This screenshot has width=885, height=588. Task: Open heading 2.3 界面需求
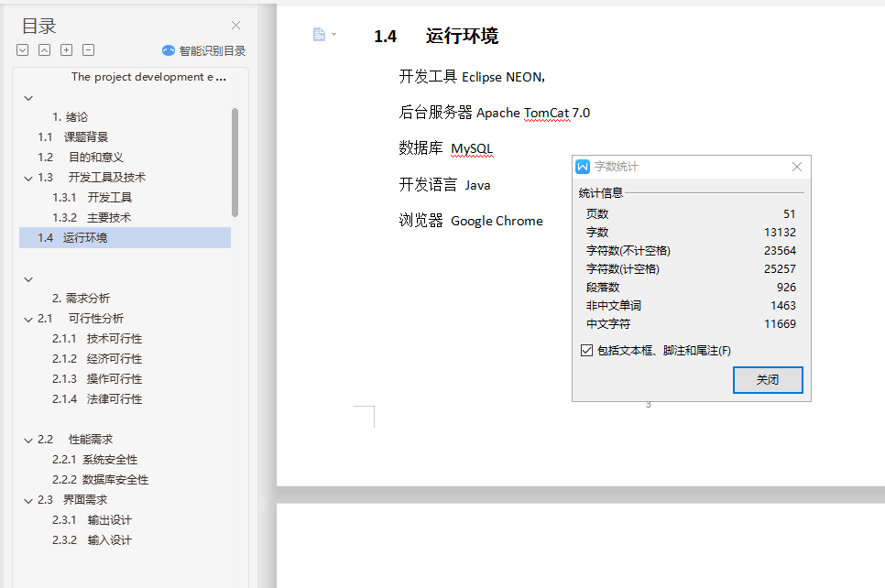click(72, 500)
